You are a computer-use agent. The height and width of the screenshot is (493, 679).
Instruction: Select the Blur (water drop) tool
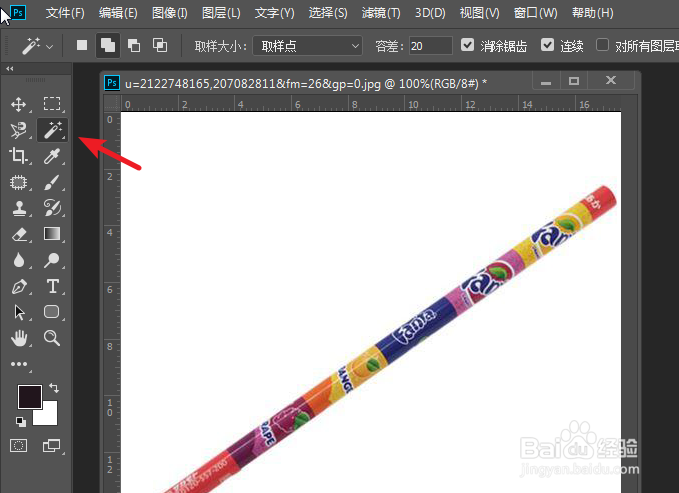(19, 260)
